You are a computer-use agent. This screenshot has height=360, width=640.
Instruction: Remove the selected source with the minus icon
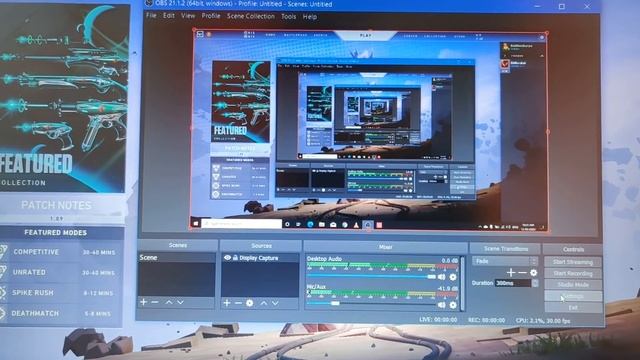tap(238, 303)
